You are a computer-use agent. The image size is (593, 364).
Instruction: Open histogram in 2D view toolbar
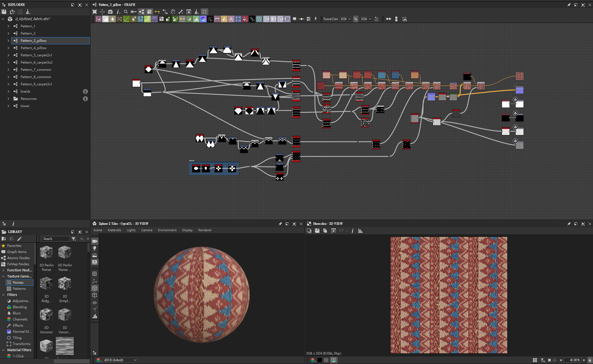coord(360,231)
